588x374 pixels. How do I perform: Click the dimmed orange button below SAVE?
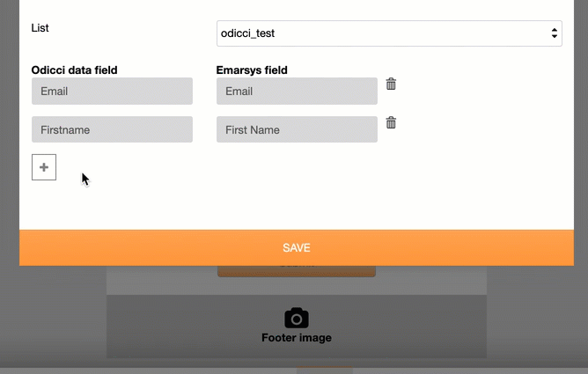[x=297, y=271]
